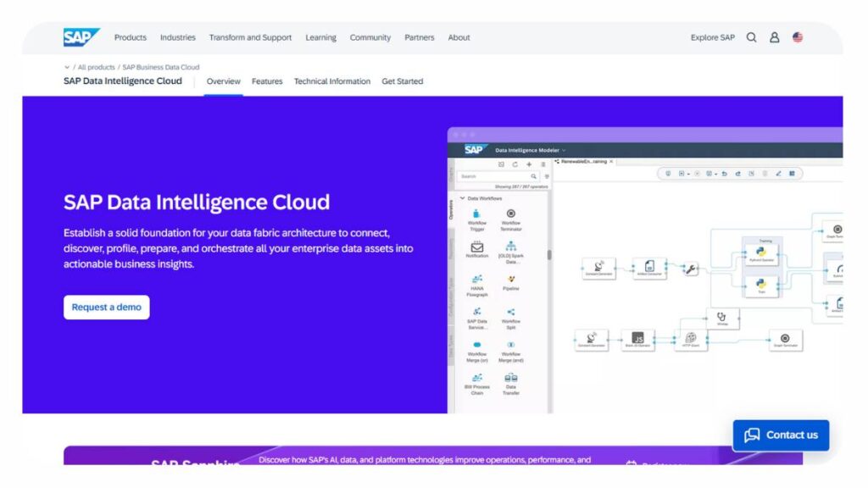Open the site search magnifier icon
Screen dimensions: 868x488
tap(751, 37)
